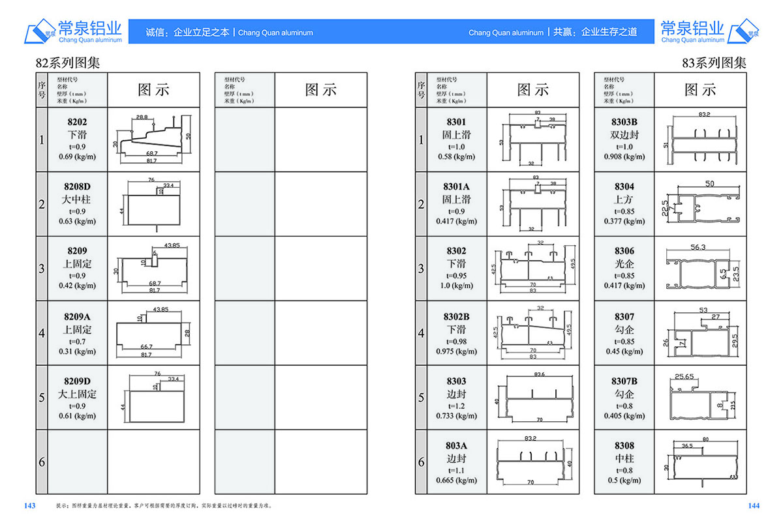The height and width of the screenshot is (532, 783).
Task: Open the 8301 固上滑 profile drawing
Action: tap(533, 140)
